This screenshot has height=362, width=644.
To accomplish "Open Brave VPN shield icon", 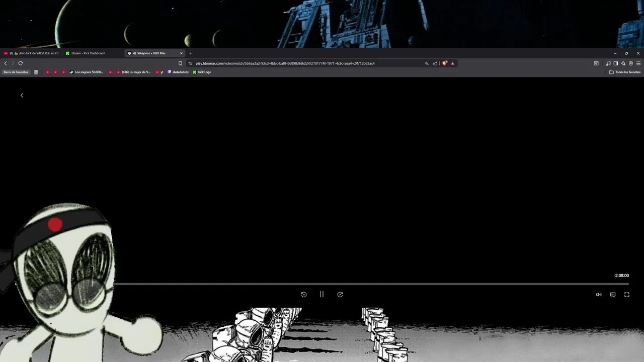I will tap(631, 63).
